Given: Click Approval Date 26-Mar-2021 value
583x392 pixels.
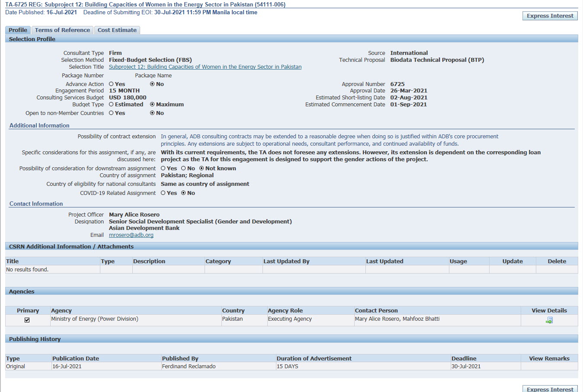Looking at the screenshot, I should [x=409, y=91].
